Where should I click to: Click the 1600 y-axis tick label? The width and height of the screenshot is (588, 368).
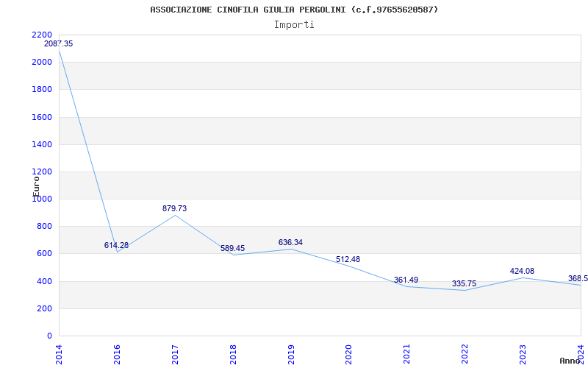(x=42, y=117)
